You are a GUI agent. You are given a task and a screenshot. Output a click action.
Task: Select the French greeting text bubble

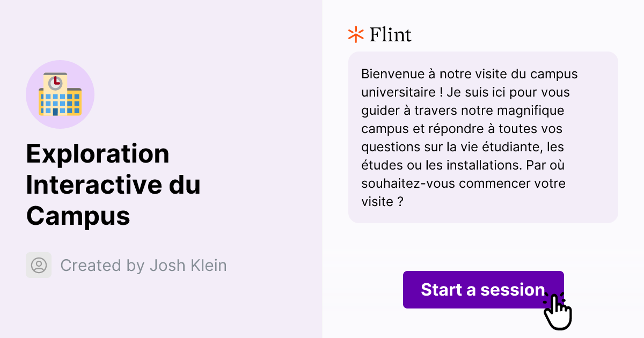[x=483, y=137]
